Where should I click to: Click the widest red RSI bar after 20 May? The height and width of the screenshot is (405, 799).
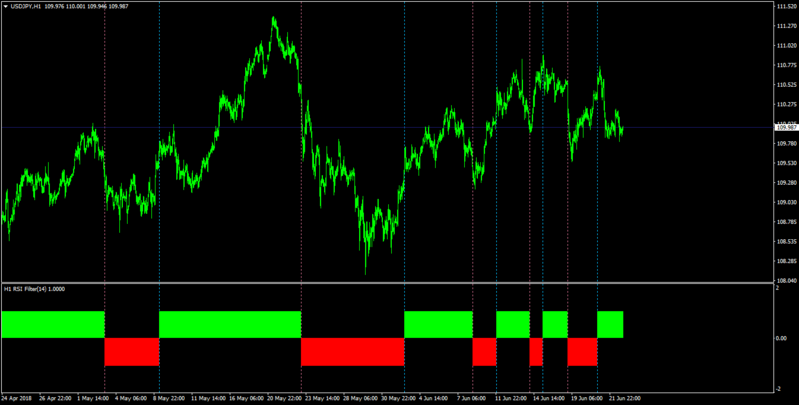click(x=353, y=352)
